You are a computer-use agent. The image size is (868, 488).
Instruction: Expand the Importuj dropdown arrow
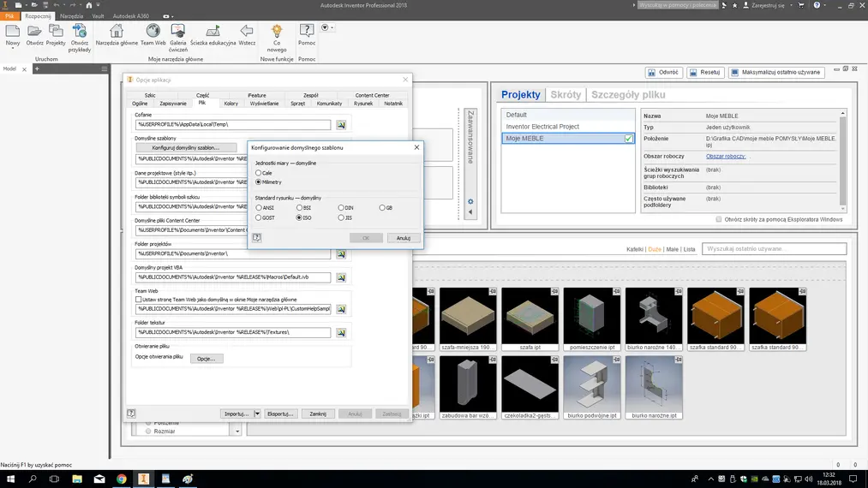coord(257,414)
